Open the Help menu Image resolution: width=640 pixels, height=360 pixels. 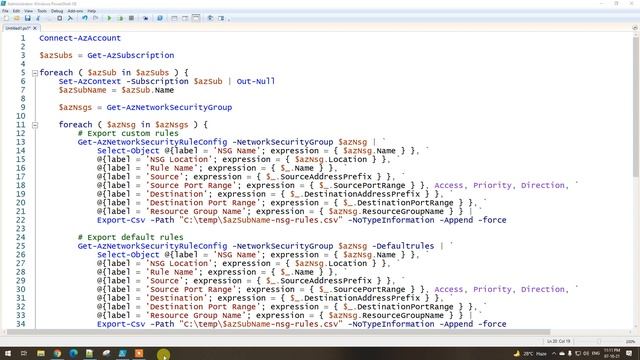92,11
